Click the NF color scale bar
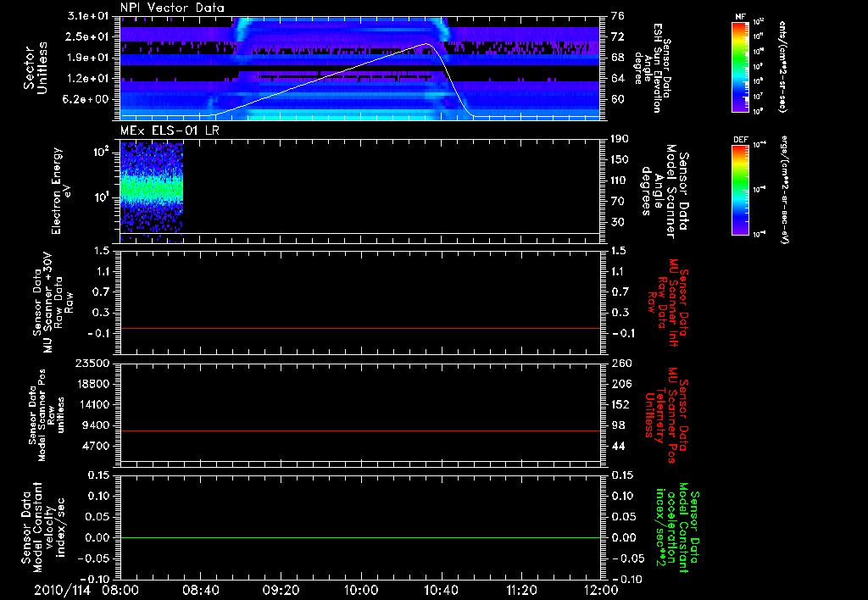This screenshot has width=868, height=600. [740, 66]
